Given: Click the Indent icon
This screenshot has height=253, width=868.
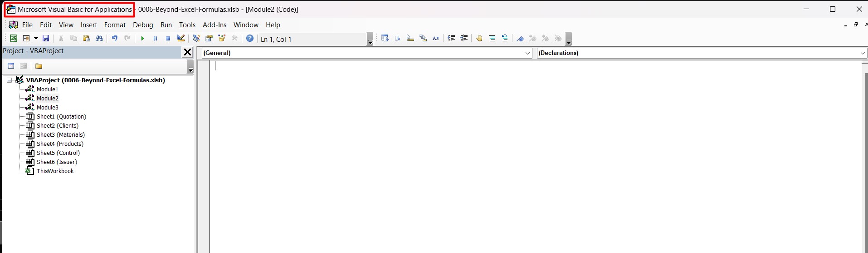Looking at the screenshot, I should pyautogui.click(x=451, y=39).
